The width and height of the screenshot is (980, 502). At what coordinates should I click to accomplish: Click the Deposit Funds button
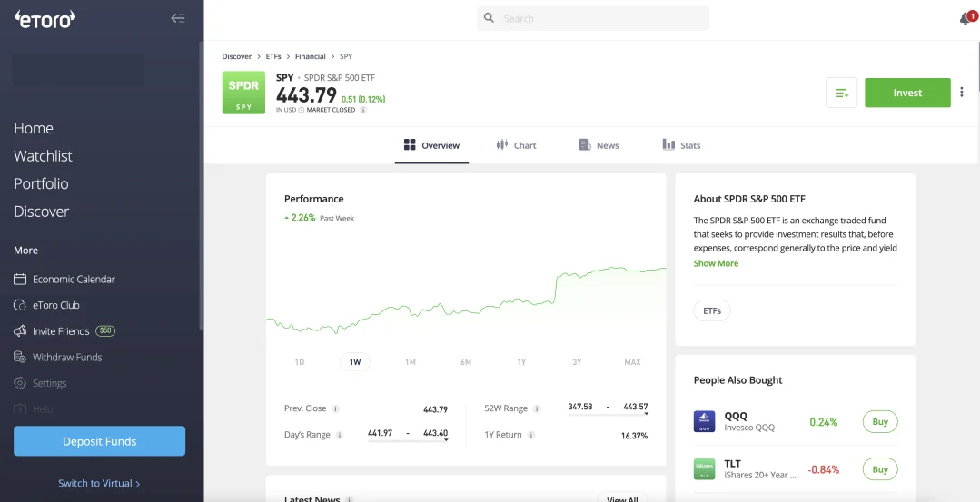99,441
